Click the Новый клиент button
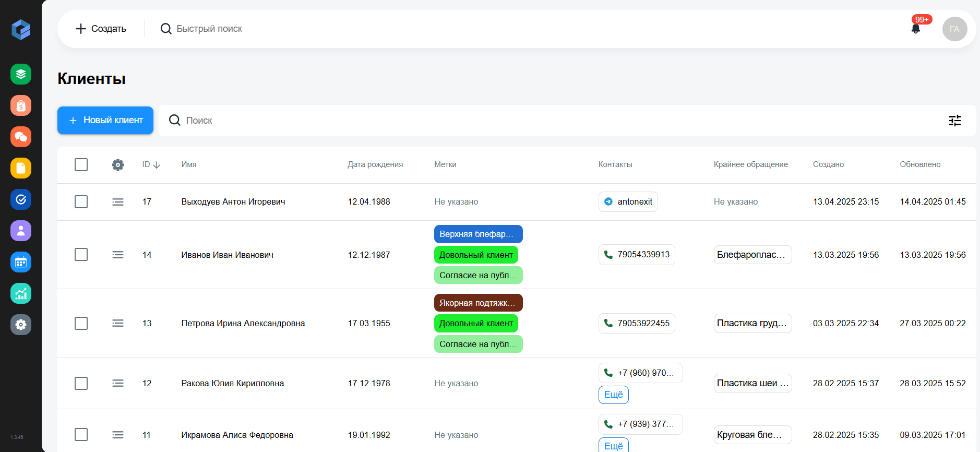This screenshot has width=980, height=452. click(x=105, y=121)
